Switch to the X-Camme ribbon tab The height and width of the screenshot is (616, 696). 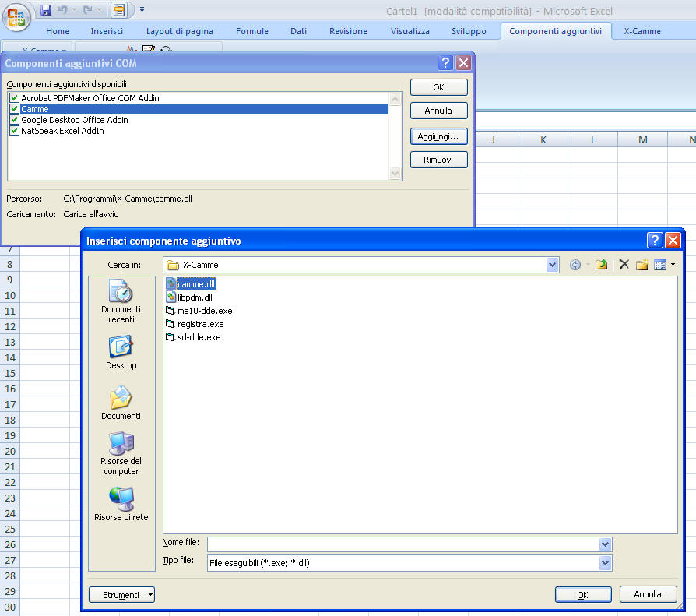[x=642, y=31]
